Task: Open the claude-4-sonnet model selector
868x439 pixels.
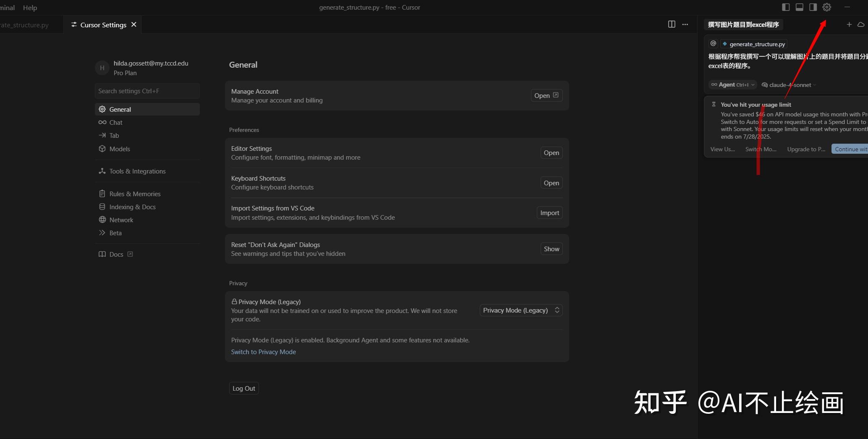Action: 789,85
